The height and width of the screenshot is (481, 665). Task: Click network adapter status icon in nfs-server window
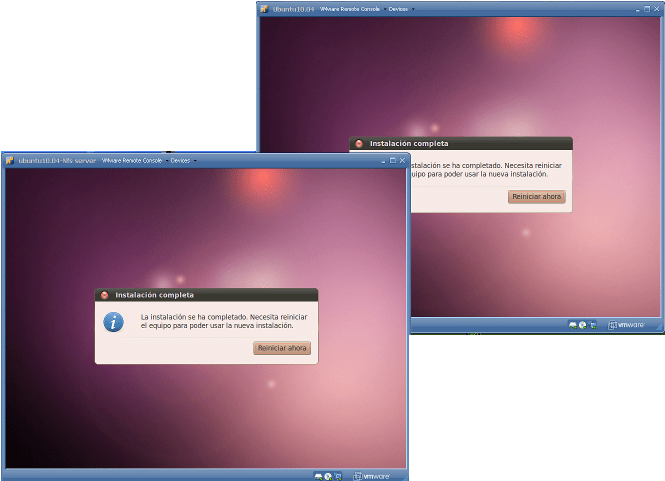338,476
